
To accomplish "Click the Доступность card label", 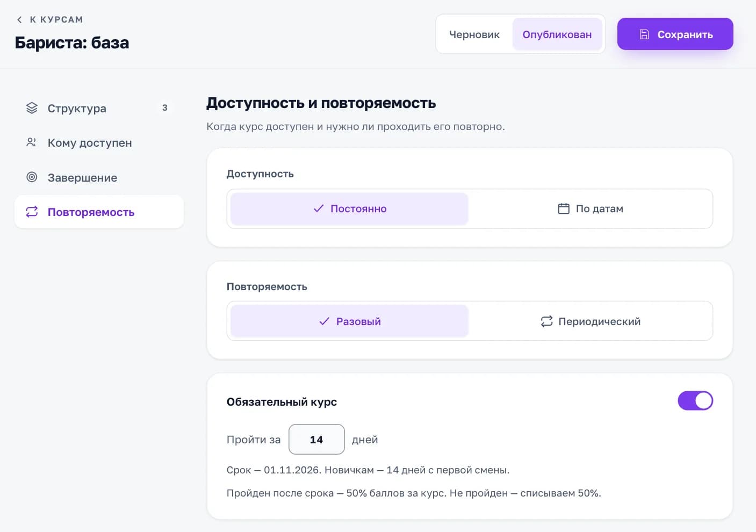I will 260,174.
